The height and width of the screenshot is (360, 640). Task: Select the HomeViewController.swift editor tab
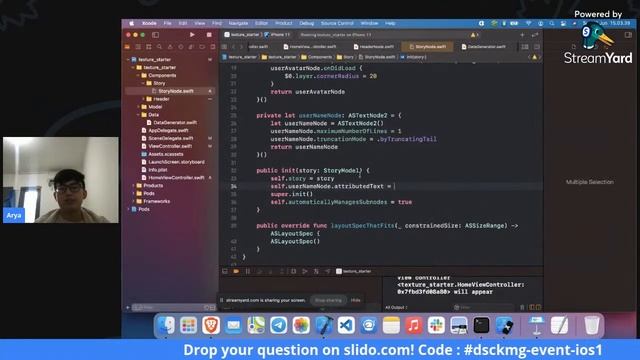click(310, 47)
